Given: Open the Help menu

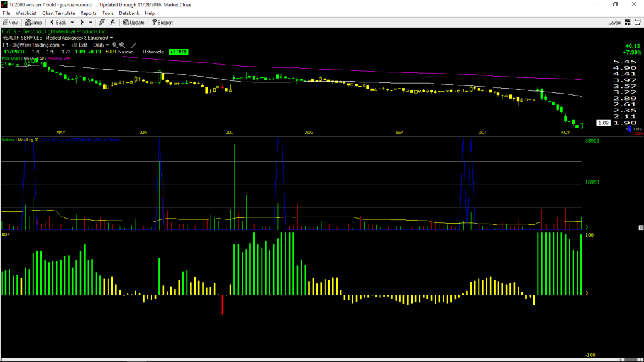Looking at the screenshot, I should [x=150, y=13].
